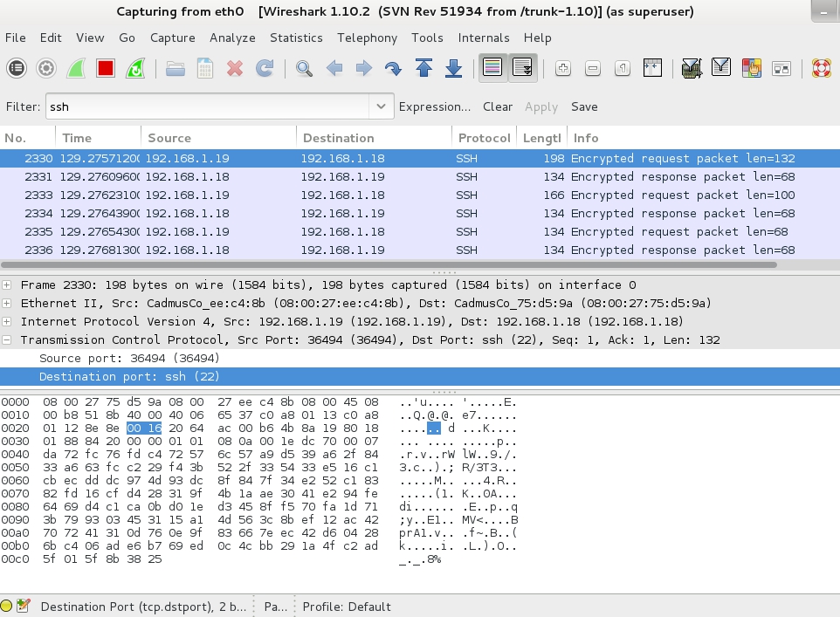840x617 pixels.
Task: Open capture options gear icon
Action: point(46,68)
